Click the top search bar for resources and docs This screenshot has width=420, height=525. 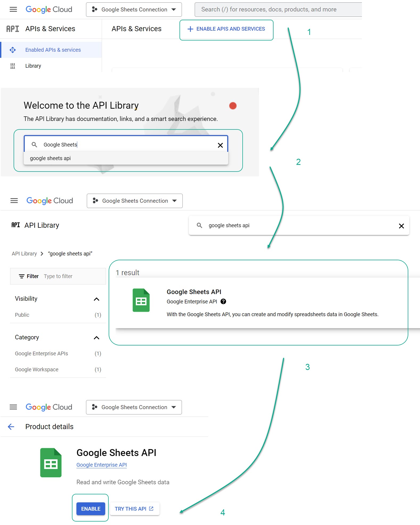pyautogui.click(x=278, y=10)
